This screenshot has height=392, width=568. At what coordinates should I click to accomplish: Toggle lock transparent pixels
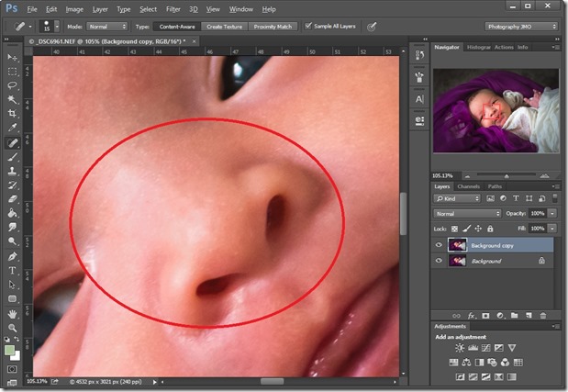(x=454, y=229)
